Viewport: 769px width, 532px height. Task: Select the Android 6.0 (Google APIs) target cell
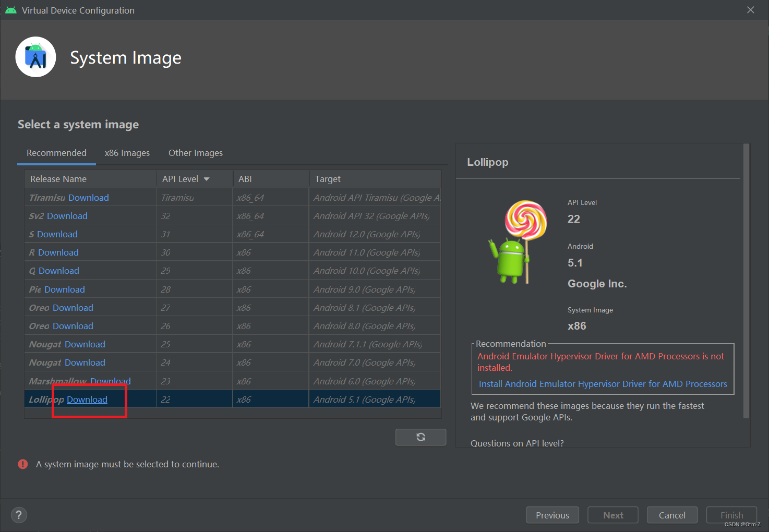pyautogui.click(x=375, y=381)
